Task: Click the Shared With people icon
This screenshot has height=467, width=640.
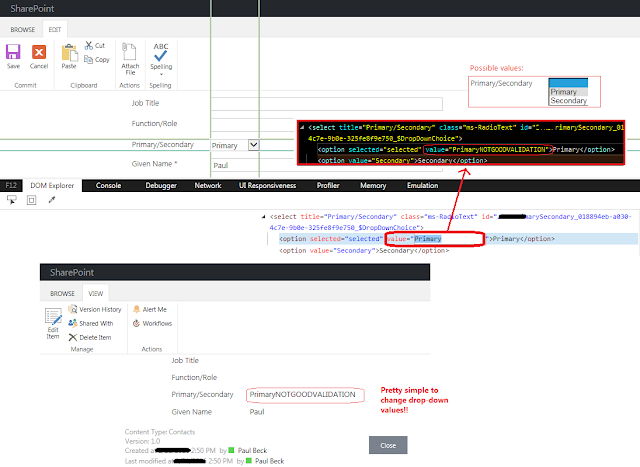Action: pyautogui.click(x=73, y=323)
